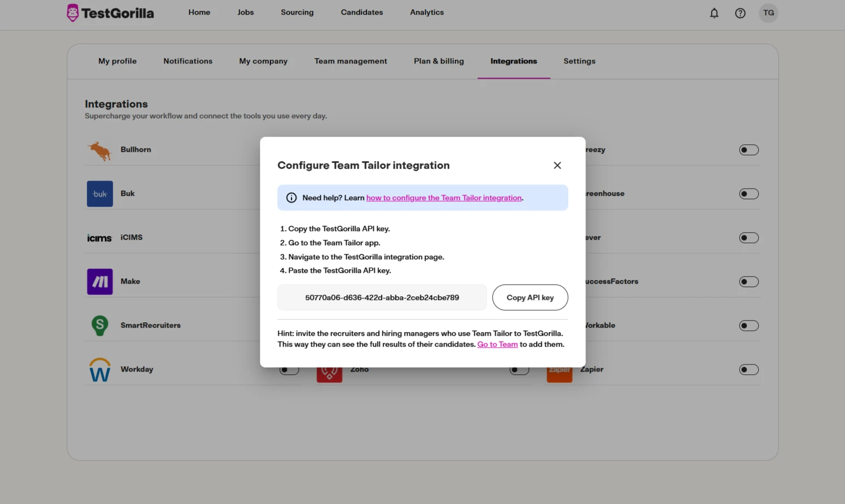The height and width of the screenshot is (504, 845).
Task: Click step 'Paste the TestGorilla API key.'
Action: tap(340, 271)
